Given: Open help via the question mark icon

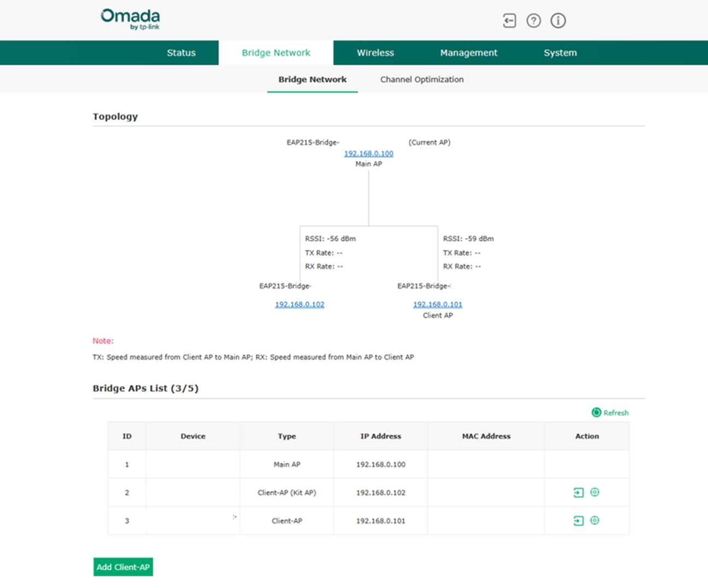Looking at the screenshot, I should click(x=534, y=21).
